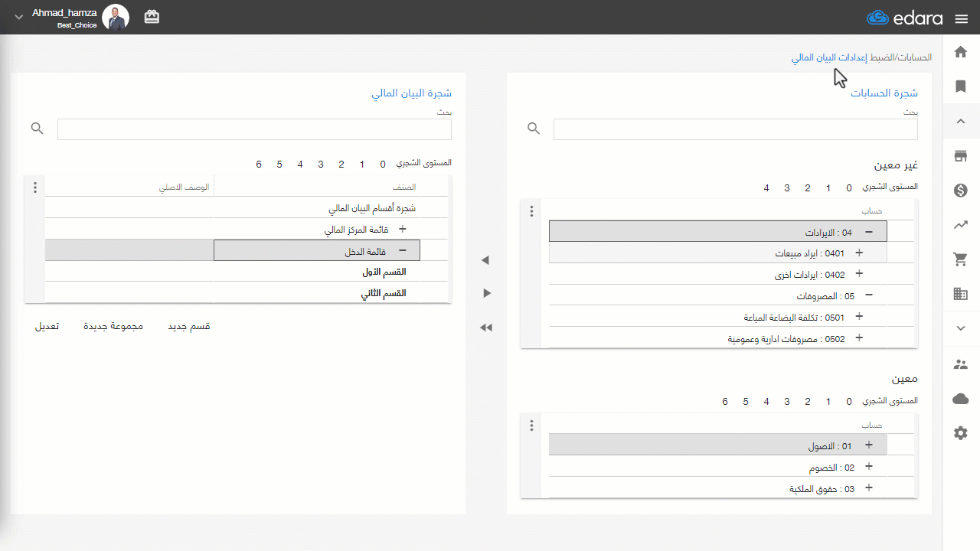Screen dimensions: 980x551
Task: Click the single left transfer arrow
Action: coord(485,261)
